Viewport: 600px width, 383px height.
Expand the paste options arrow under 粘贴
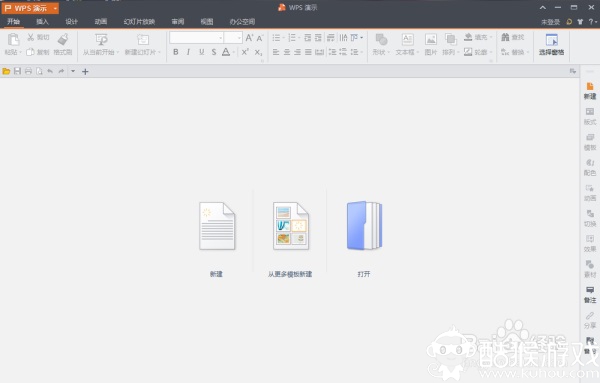pyautogui.click(x=20, y=52)
